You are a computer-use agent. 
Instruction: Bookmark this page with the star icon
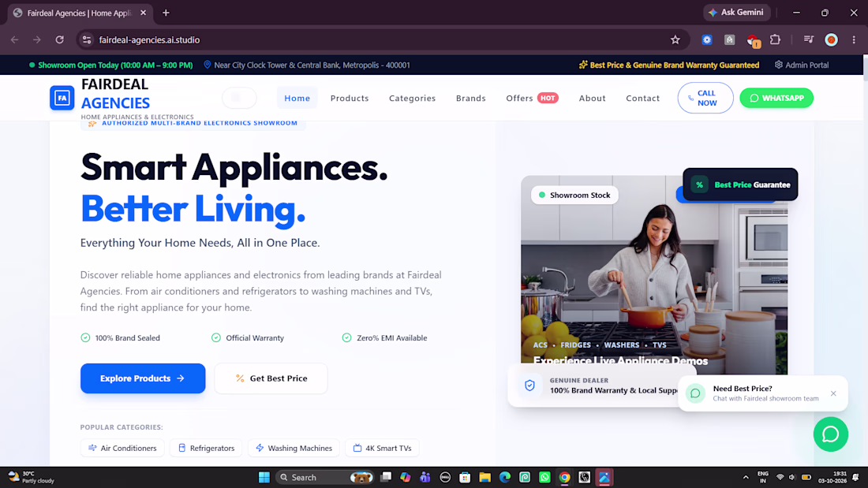(675, 40)
